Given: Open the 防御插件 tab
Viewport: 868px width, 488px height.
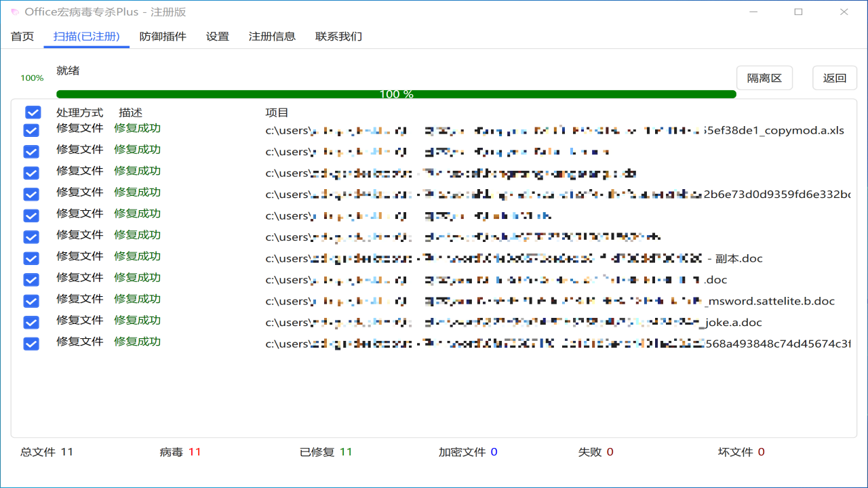Looking at the screenshot, I should point(163,36).
